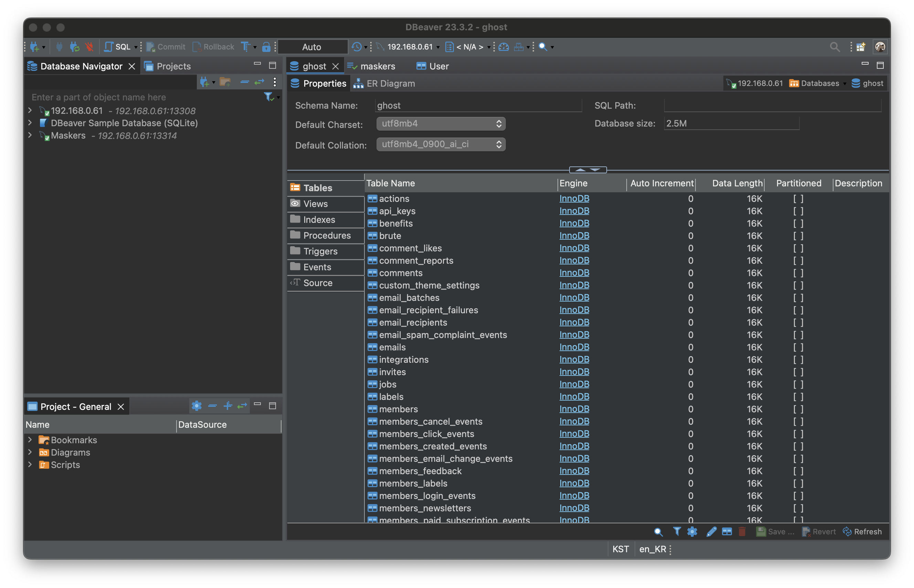Expand the Bookmarks project folder
This screenshot has width=914, height=588.
point(30,440)
